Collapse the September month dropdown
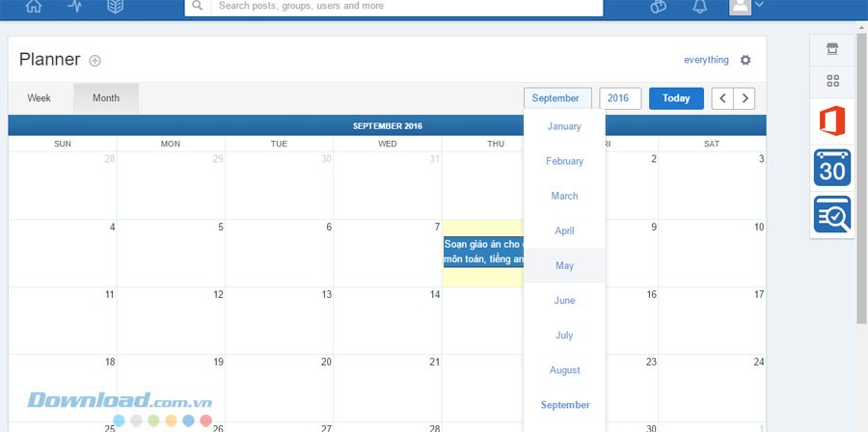 coord(556,98)
